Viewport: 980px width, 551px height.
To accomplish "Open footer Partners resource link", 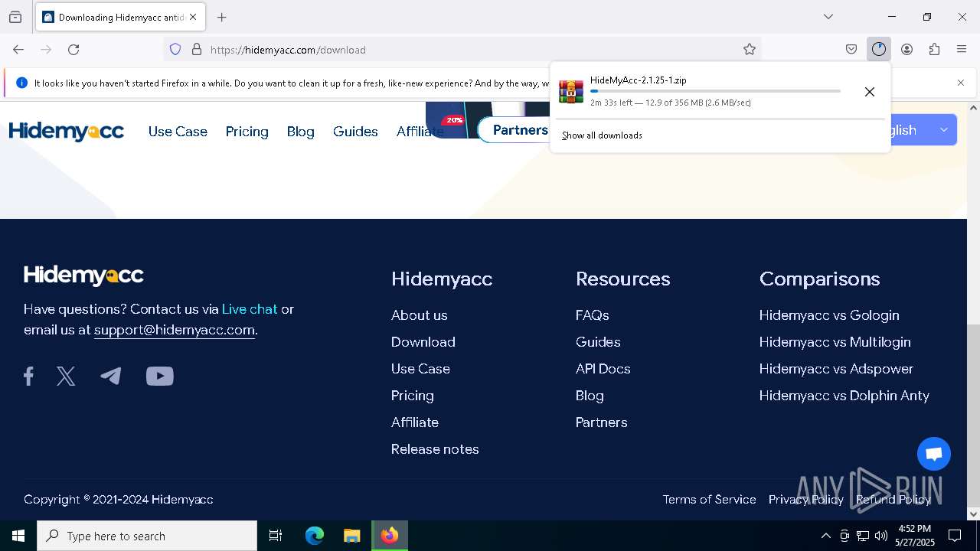I will [x=601, y=422].
